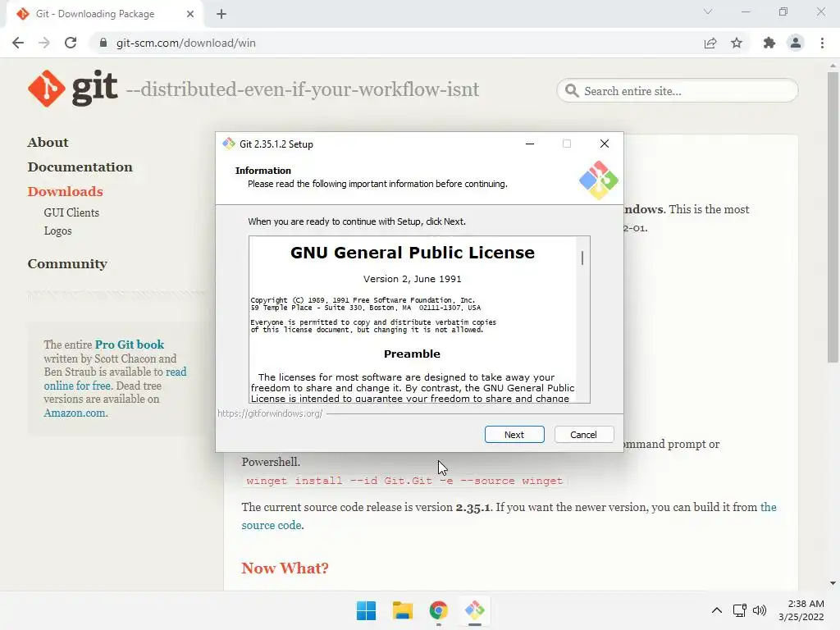Click scrollbar down arrow on page
Image resolution: width=840 pixels, height=630 pixels.
tap(833, 583)
